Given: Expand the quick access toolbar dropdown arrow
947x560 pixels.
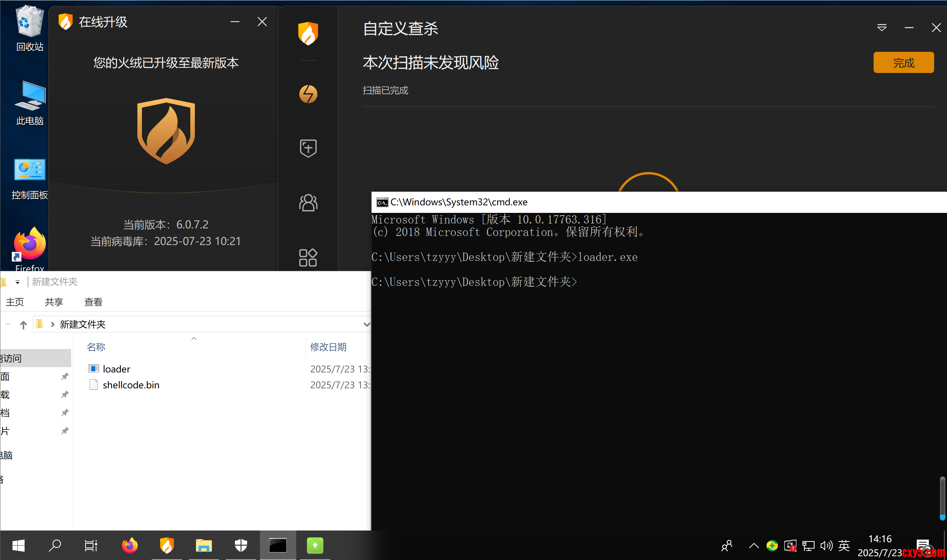Looking at the screenshot, I should (17, 282).
